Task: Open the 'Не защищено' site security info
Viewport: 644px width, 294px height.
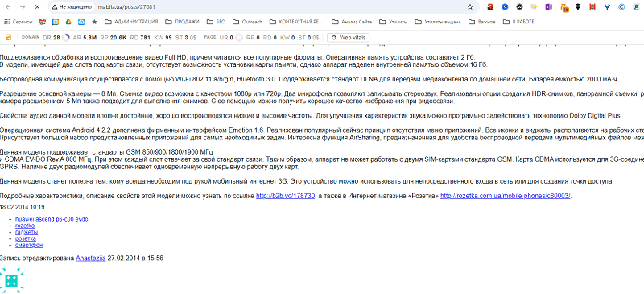Action: [72, 7]
